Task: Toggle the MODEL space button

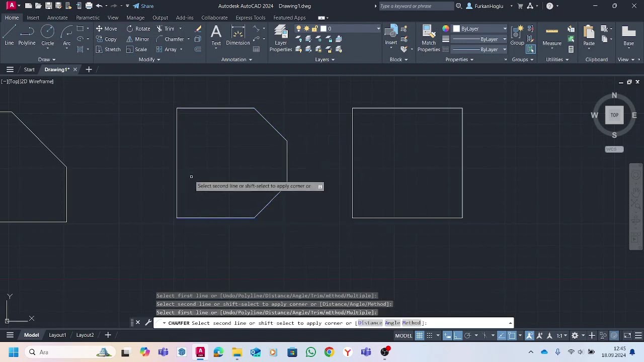Action: coord(404,335)
